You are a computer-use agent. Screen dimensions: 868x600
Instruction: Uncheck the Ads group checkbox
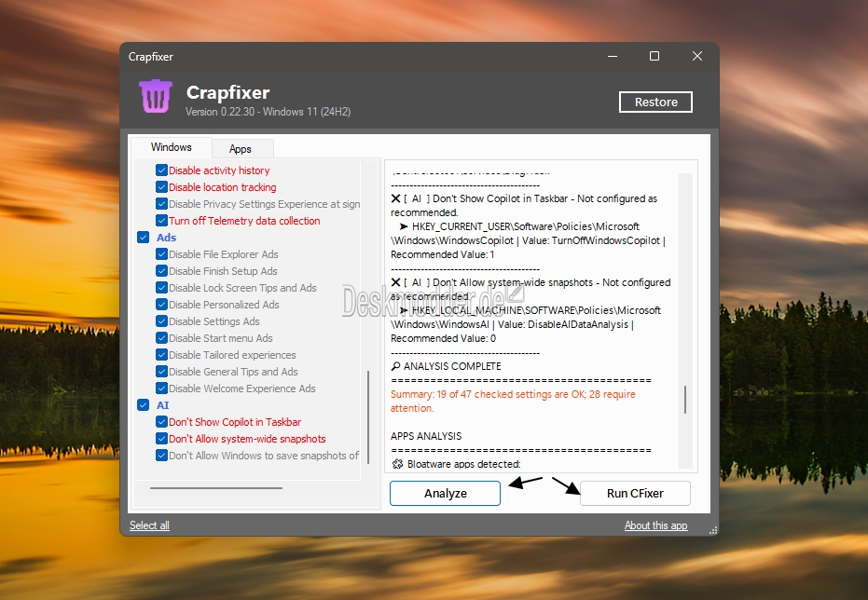(x=144, y=238)
